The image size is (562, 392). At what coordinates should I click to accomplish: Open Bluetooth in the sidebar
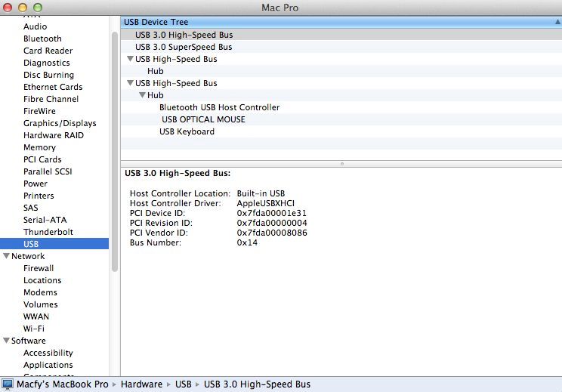(x=42, y=39)
